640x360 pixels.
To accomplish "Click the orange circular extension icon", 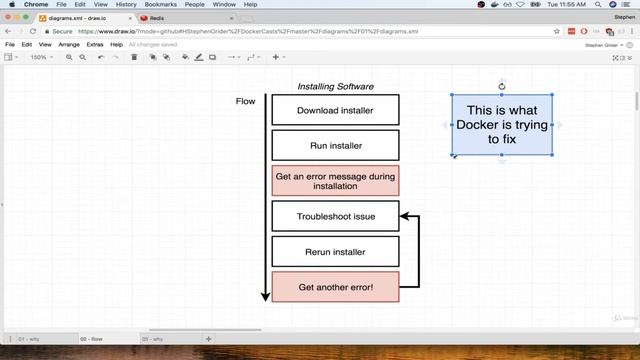I will click(x=584, y=31).
